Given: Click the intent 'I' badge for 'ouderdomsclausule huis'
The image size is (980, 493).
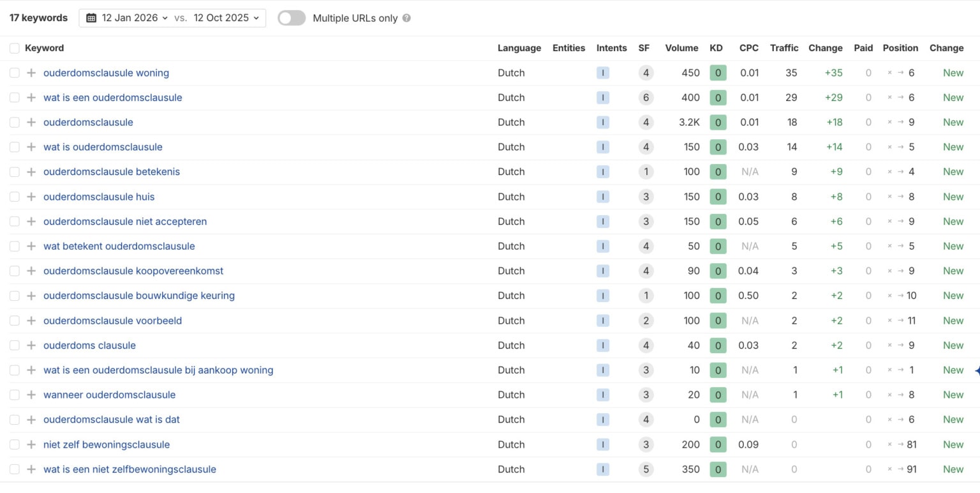Looking at the screenshot, I should (x=602, y=197).
